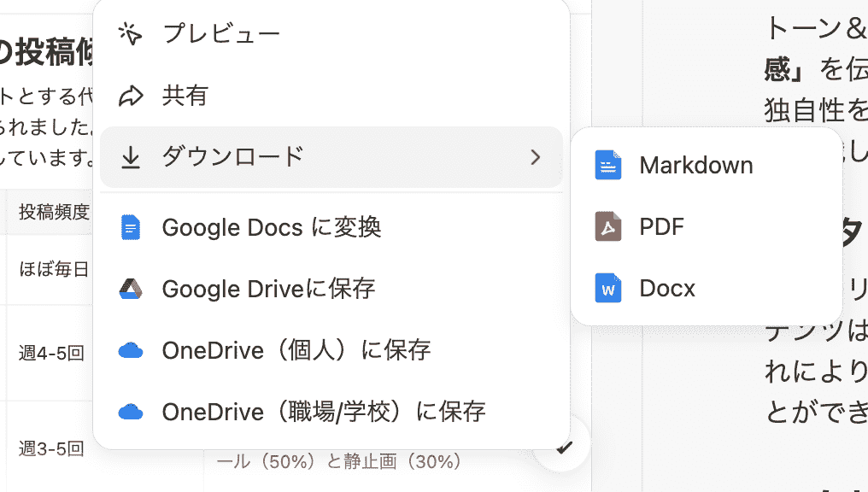Click the 投稿頻度 table header
This screenshot has height=492, width=868.
54,212
